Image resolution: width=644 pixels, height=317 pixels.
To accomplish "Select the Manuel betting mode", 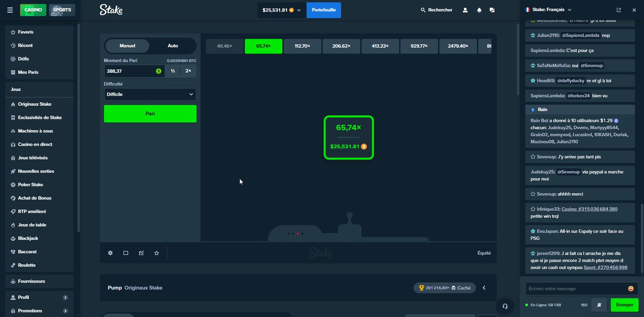I will click(127, 46).
